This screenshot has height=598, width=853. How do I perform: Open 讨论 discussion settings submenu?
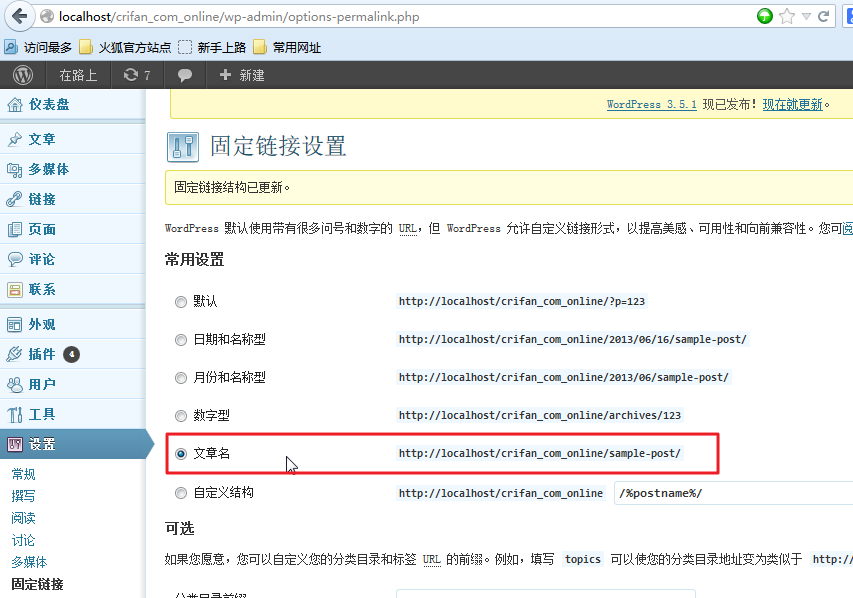pos(23,540)
